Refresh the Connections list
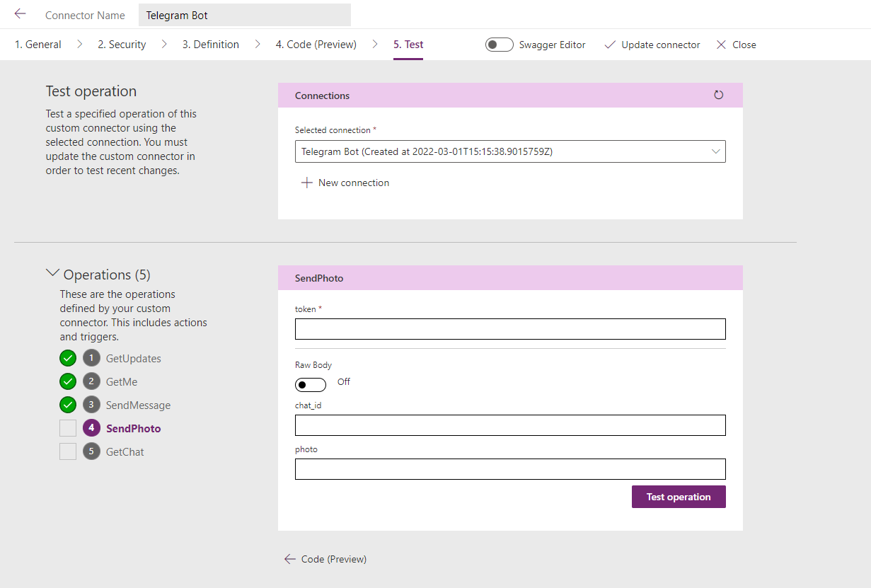The height and width of the screenshot is (588, 871). tap(719, 95)
